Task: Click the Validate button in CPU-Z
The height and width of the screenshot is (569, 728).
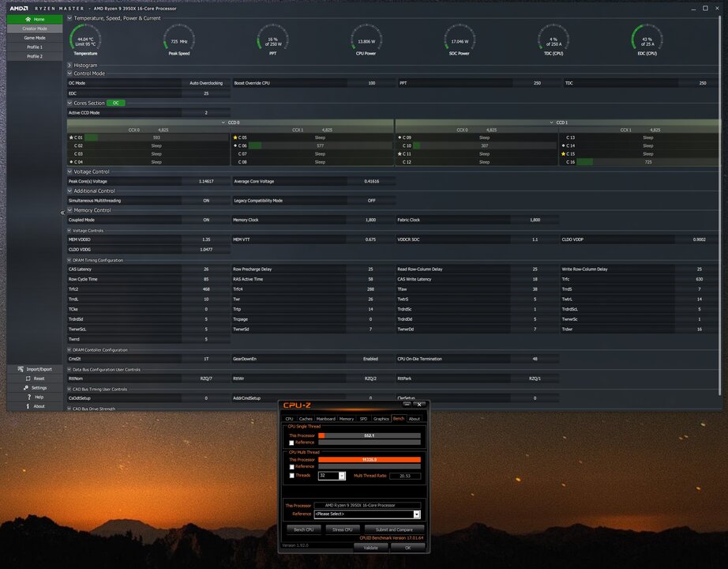Action: click(x=370, y=548)
